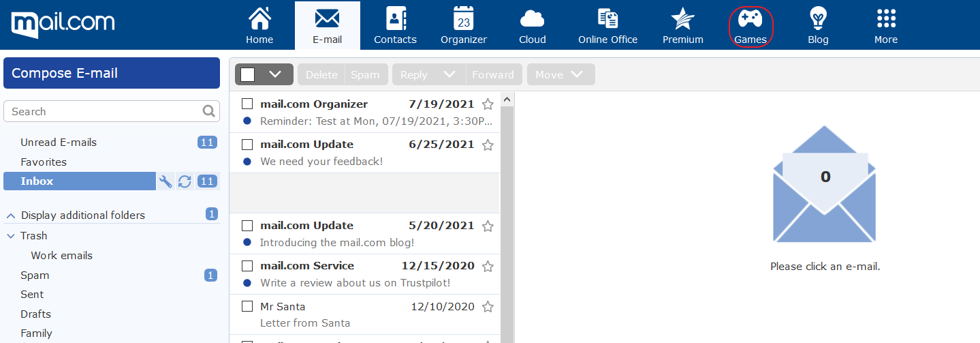The height and width of the screenshot is (343, 980).
Task: Click the Spam folder count badge
Action: click(x=211, y=275)
